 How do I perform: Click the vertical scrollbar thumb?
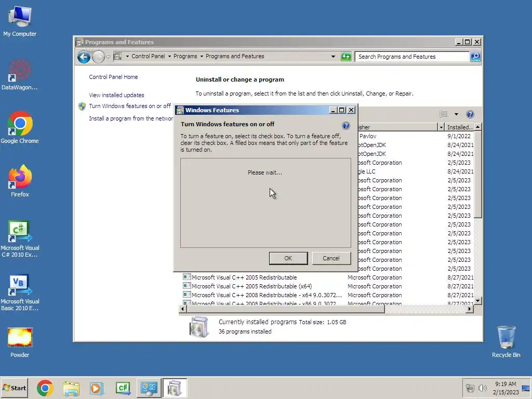click(478, 175)
